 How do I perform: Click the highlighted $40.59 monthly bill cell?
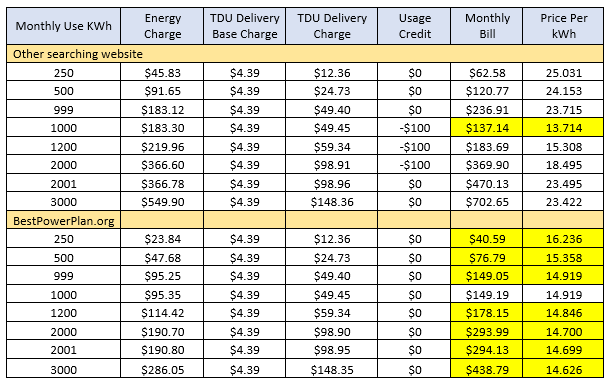487,239
